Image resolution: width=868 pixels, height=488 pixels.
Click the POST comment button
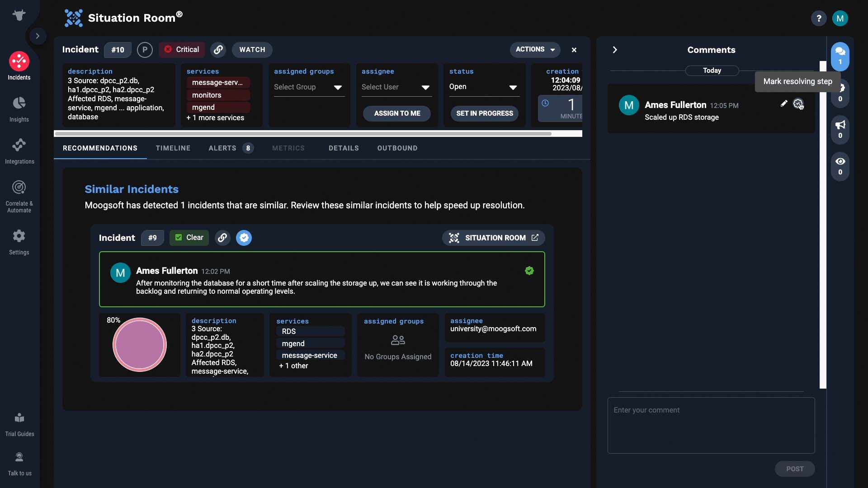click(795, 469)
